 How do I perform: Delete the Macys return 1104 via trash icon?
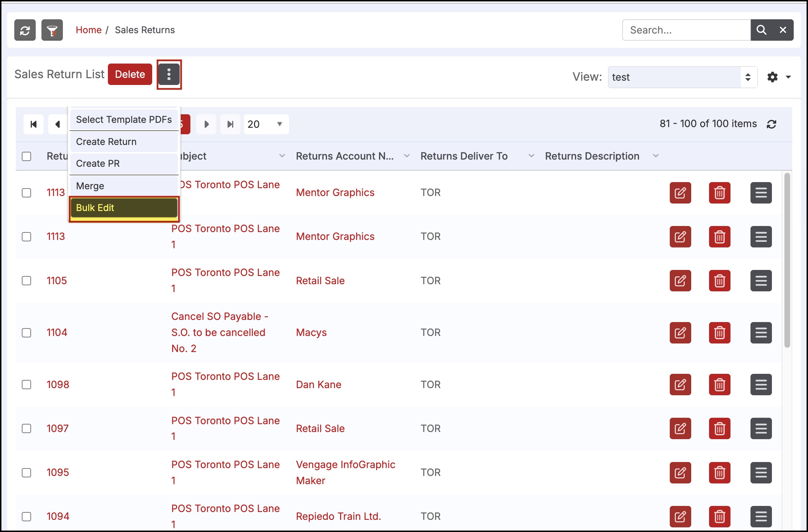pyautogui.click(x=719, y=333)
